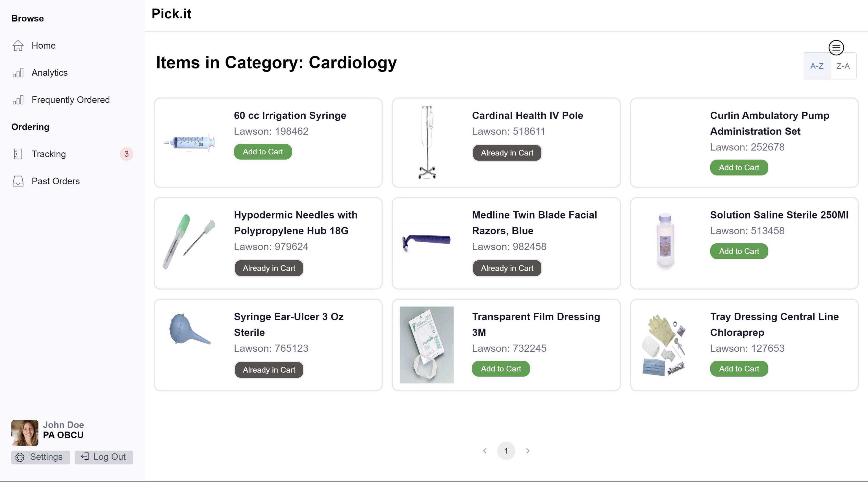Click the Frequently Ordered chart icon
Viewport: 868px width, 482px height.
(18, 100)
